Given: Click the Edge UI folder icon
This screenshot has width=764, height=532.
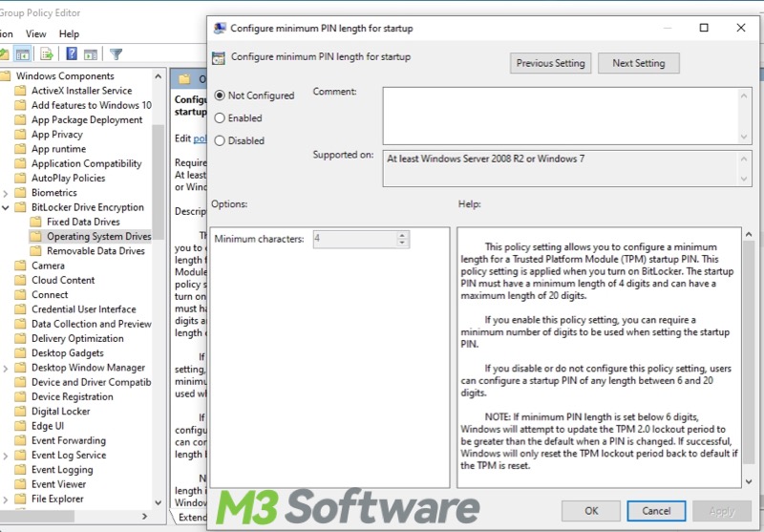Looking at the screenshot, I should click(x=20, y=426).
